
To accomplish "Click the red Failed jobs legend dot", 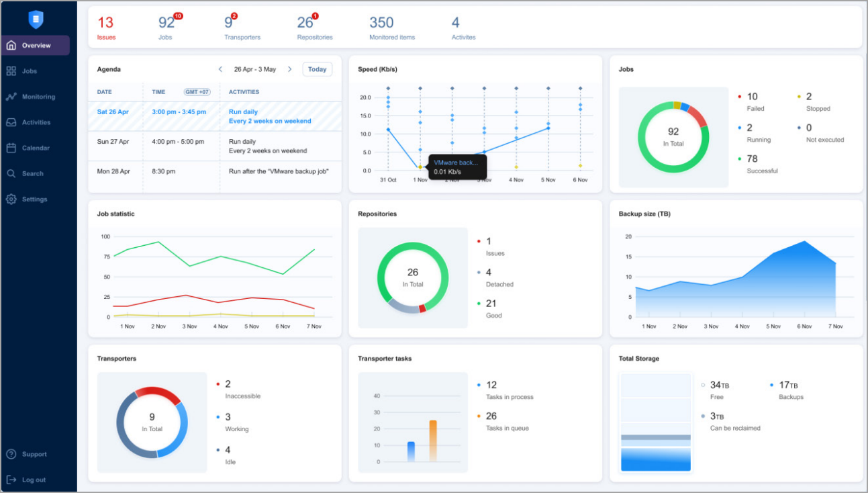I will [x=739, y=97].
